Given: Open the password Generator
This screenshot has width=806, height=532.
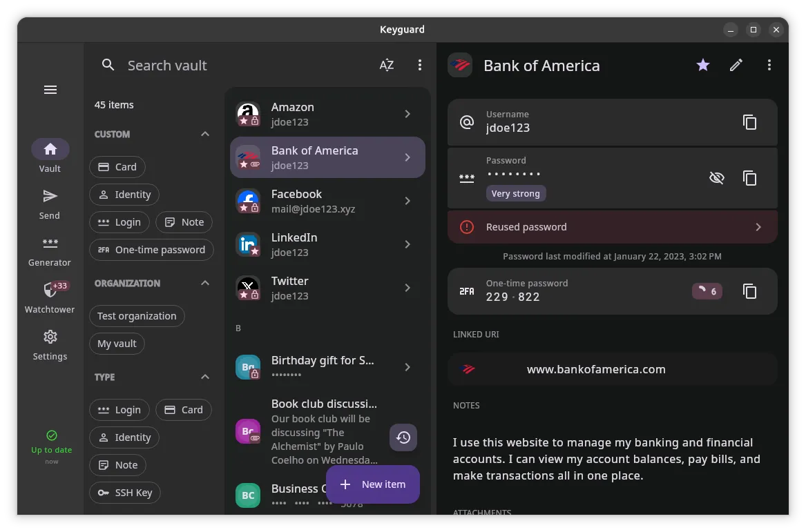Looking at the screenshot, I should pos(50,252).
